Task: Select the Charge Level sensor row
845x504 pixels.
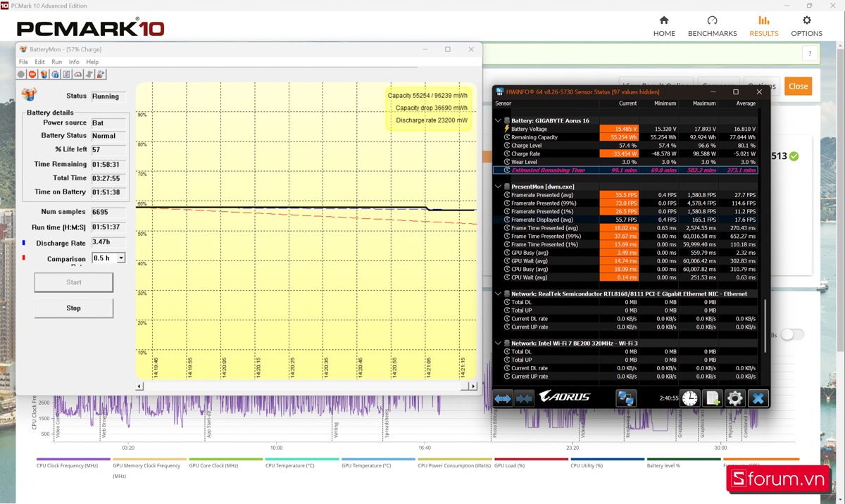Action: coord(626,145)
